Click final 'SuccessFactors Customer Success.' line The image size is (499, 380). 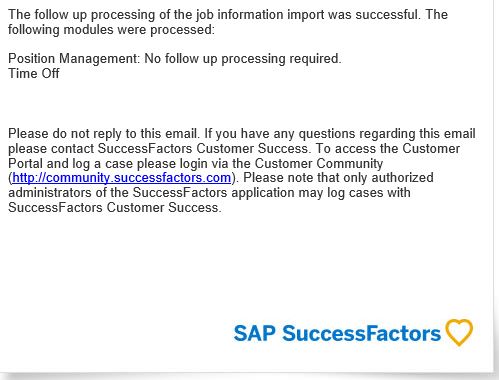115,207
